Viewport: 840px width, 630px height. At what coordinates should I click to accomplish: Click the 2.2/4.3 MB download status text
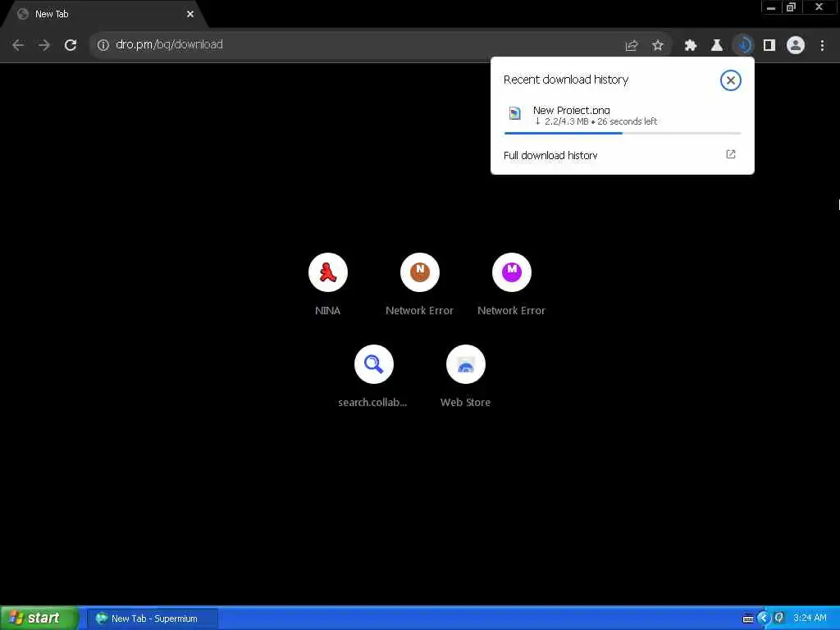[596, 121]
